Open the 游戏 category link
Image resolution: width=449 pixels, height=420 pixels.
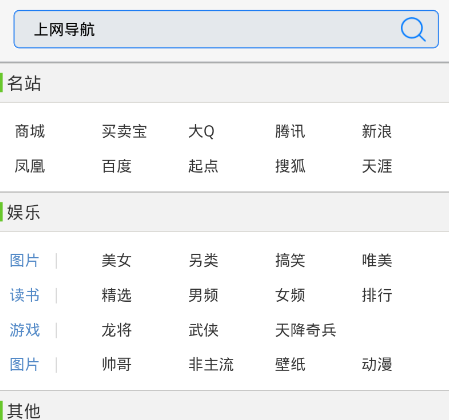coord(25,330)
